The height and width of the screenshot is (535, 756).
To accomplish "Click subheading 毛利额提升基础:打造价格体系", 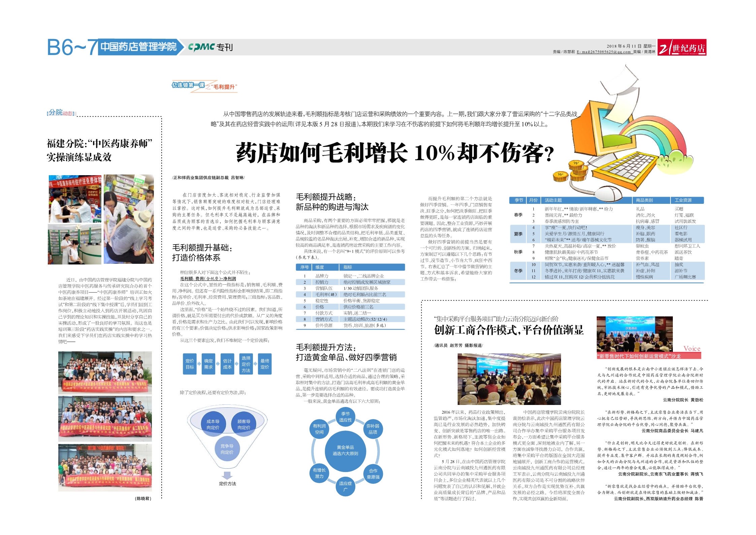I will point(202,252).
